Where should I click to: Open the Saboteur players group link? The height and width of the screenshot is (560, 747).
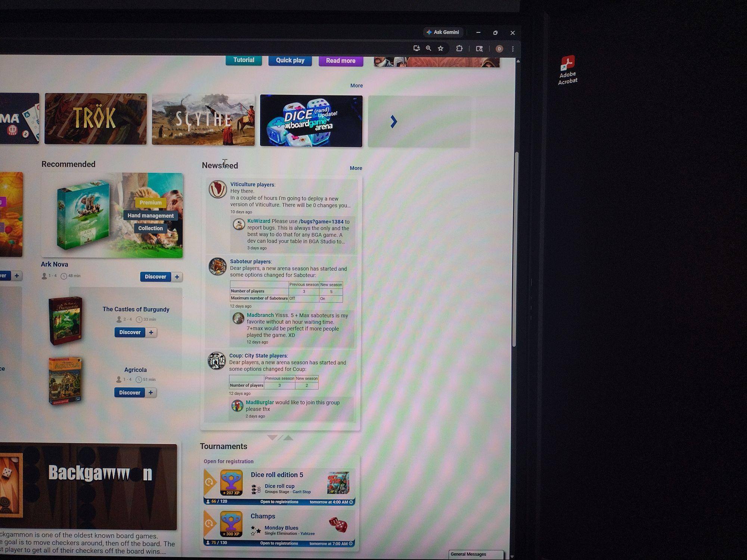tap(250, 262)
